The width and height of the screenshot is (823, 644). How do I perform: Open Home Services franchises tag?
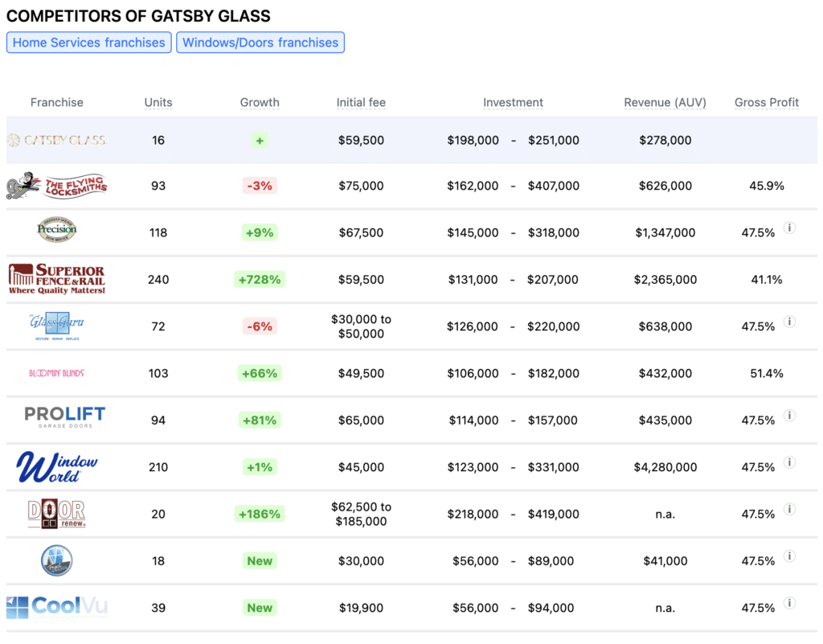[x=88, y=43]
